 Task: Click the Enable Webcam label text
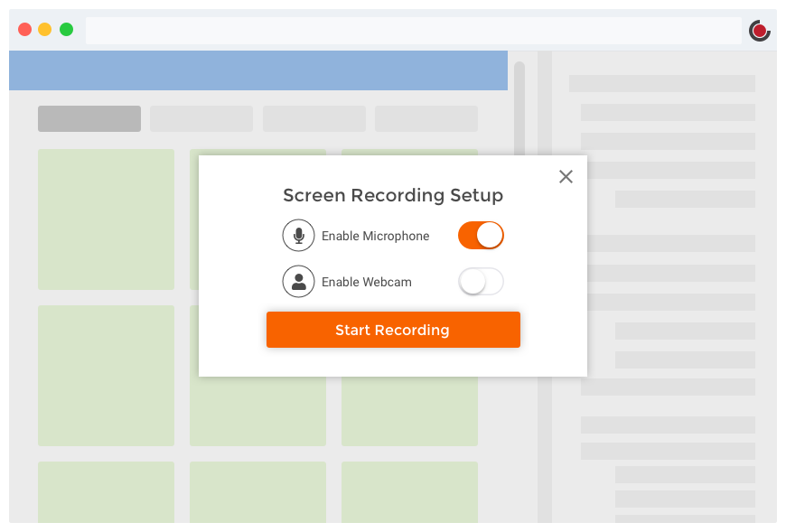pos(367,283)
